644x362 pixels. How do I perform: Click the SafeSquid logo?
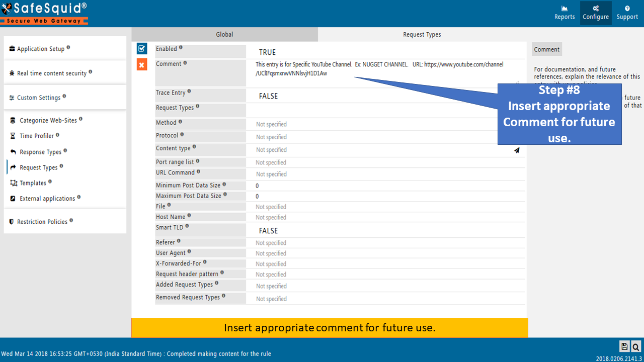pos(44,14)
